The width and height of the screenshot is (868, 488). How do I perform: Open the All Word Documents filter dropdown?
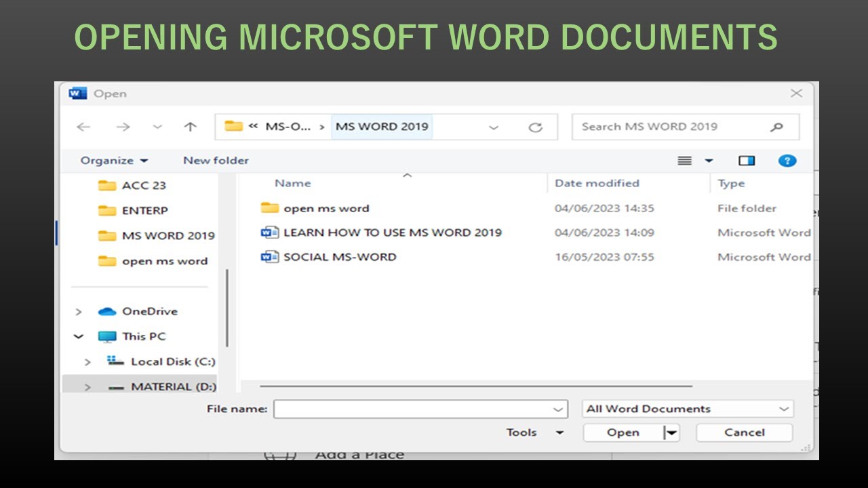click(688, 409)
